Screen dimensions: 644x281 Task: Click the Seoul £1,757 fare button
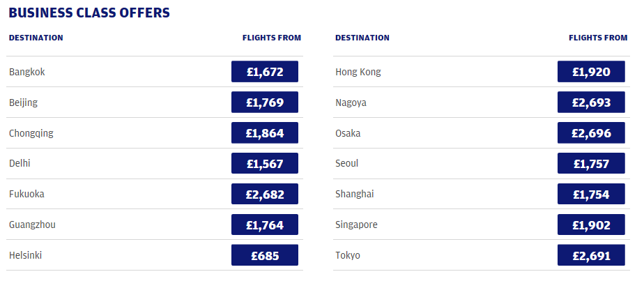coord(591,163)
